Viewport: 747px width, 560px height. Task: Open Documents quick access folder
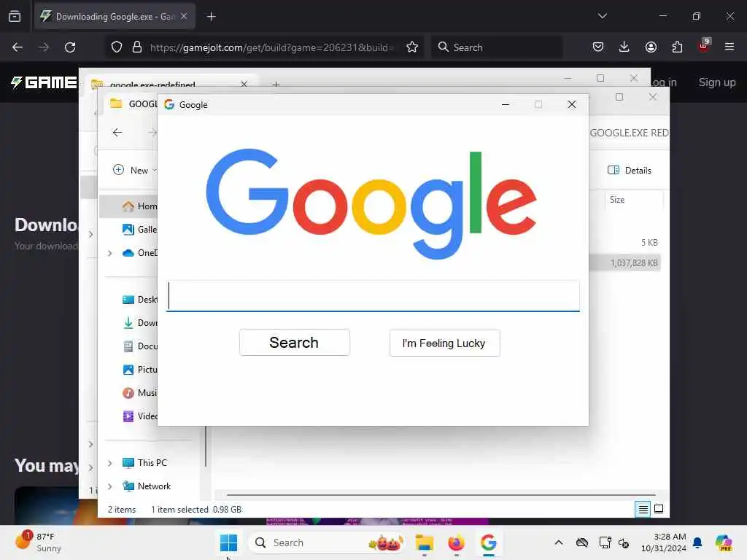point(139,346)
